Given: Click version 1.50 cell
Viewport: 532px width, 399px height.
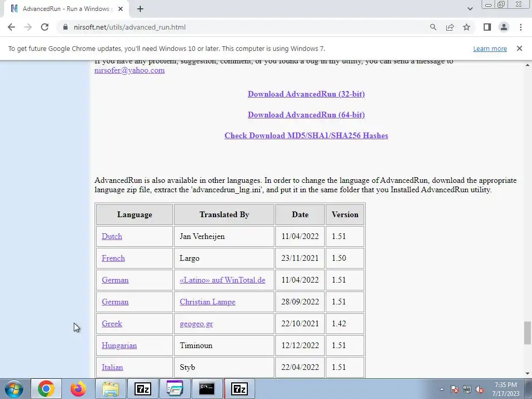Looking at the screenshot, I should pyautogui.click(x=345, y=258).
